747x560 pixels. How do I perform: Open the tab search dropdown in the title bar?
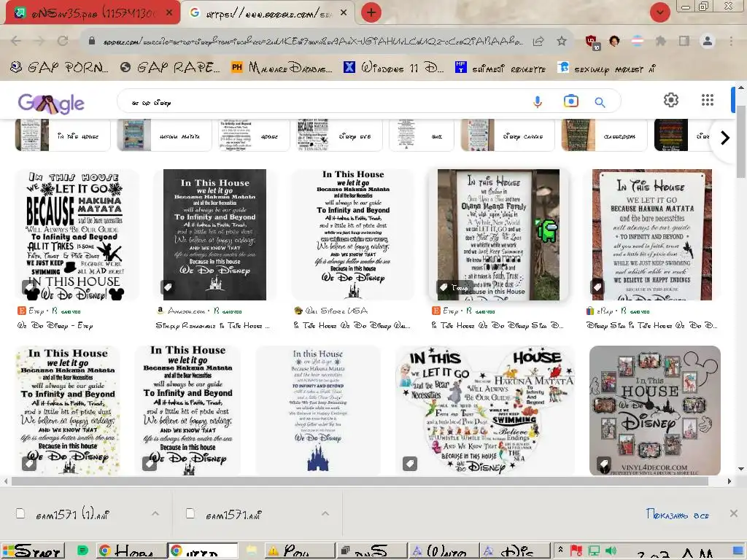click(x=659, y=12)
